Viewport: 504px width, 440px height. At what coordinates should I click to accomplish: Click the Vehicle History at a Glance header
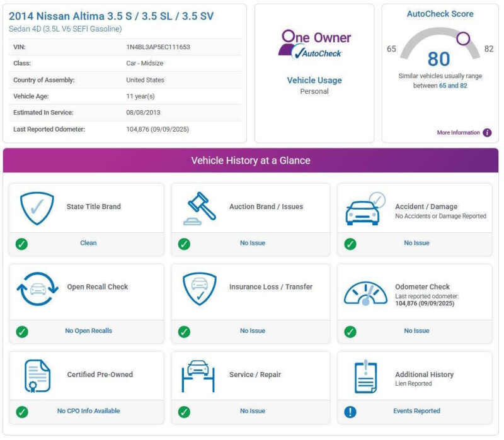pos(251,161)
